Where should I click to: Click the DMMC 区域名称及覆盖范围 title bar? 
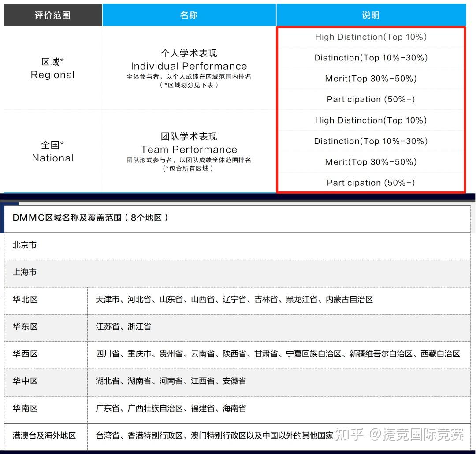238,218
